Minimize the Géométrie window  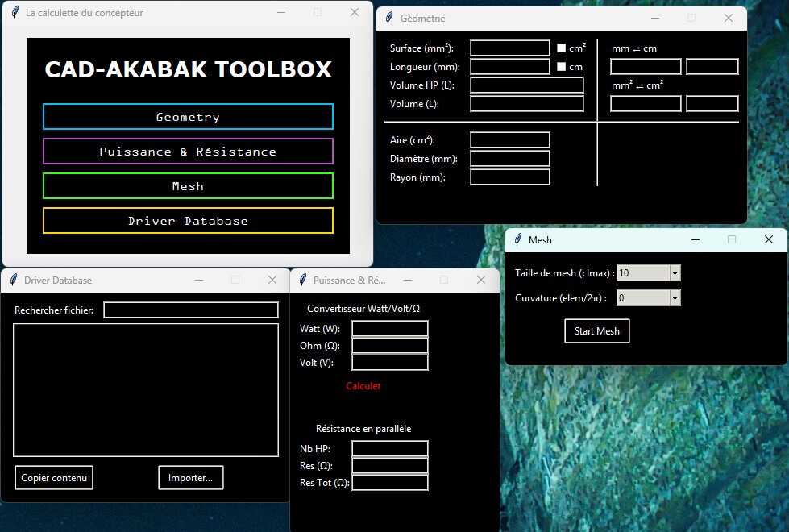pos(654,18)
